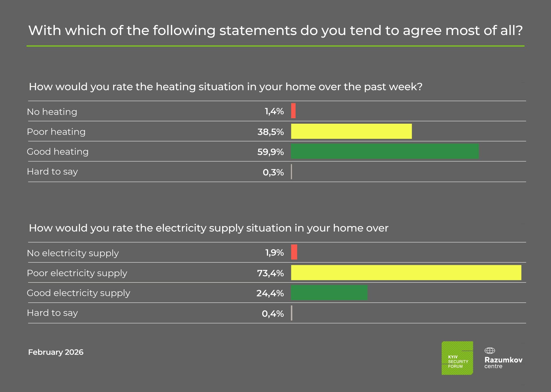Click the Kyiv Security Forum logo
The height and width of the screenshot is (392, 551).
(x=457, y=358)
